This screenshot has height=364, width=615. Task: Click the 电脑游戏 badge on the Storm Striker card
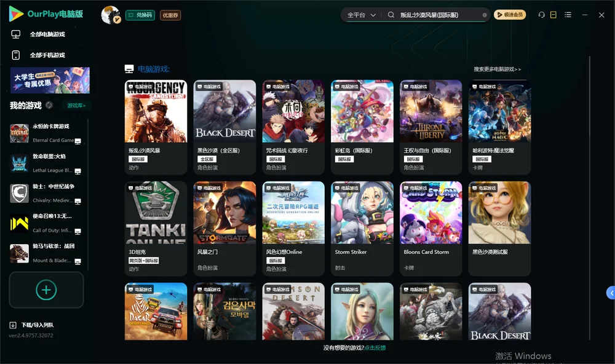click(347, 188)
